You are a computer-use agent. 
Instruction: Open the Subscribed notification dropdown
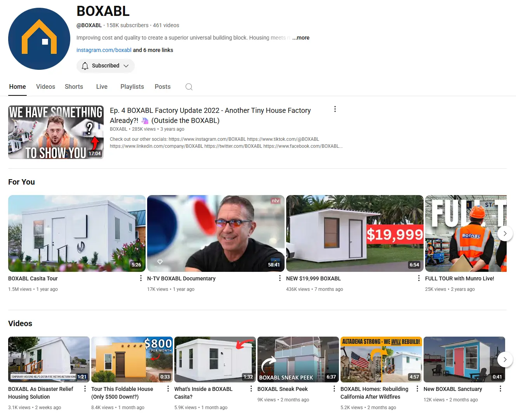[x=106, y=66]
